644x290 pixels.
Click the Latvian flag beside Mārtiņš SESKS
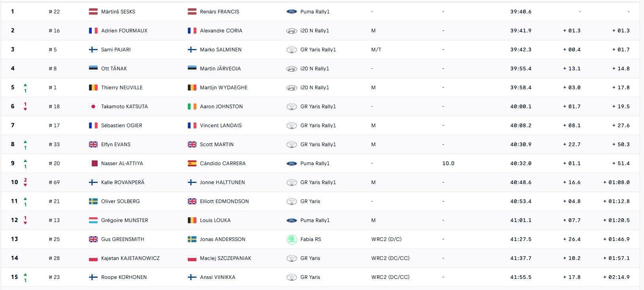(x=93, y=11)
